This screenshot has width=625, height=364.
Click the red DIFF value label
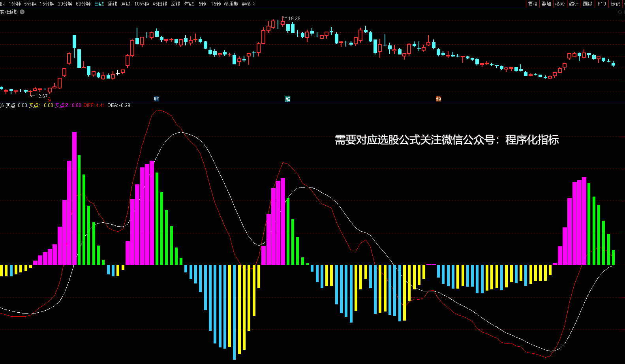point(94,105)
